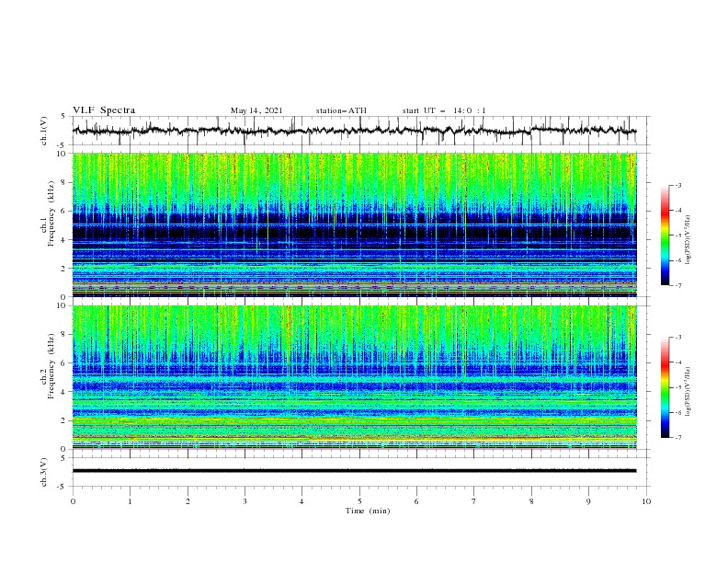This screenshot has height=563, width=728.
Task: Click the log(PSD) label beside ch.2 color bar
Action: pos(688,392)
